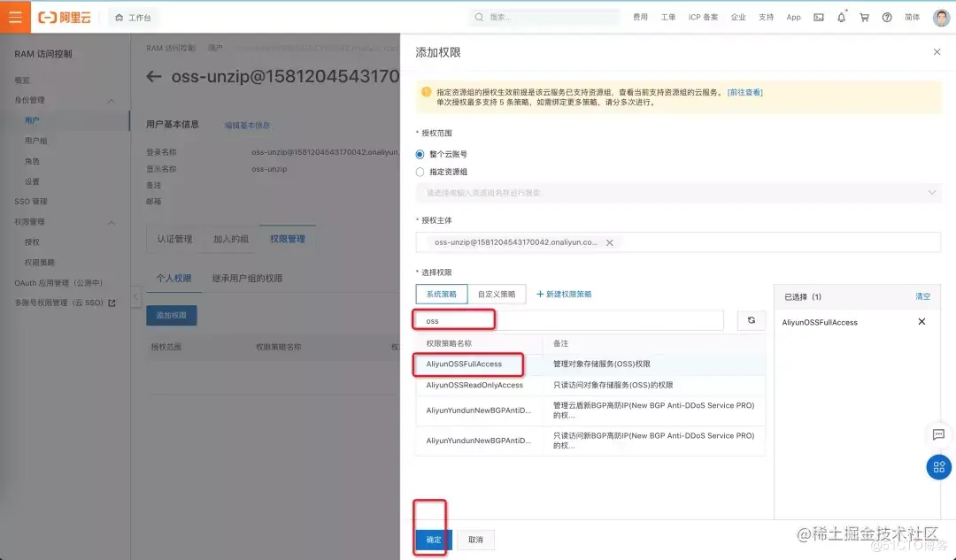This screenshot has height=560, width=956.
Task: Open the 费用 menu
Action: pyautogui.click(x=640, y=17)
